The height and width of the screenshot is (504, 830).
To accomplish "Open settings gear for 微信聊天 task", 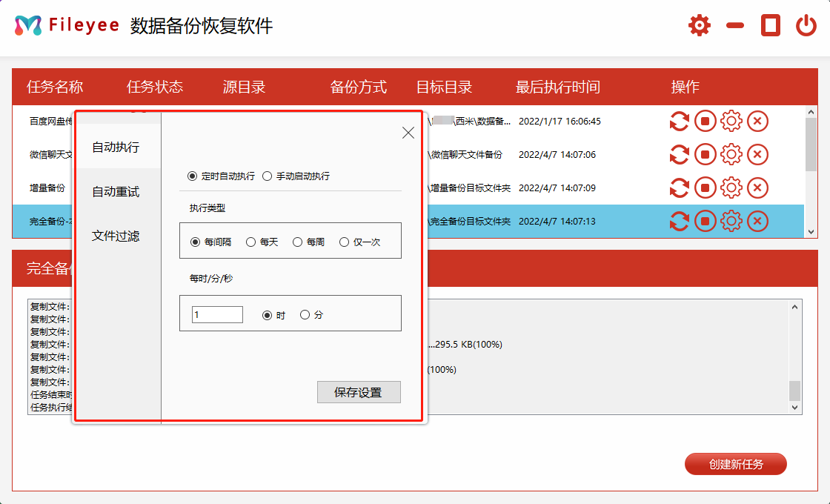I will tap(731, 154).
